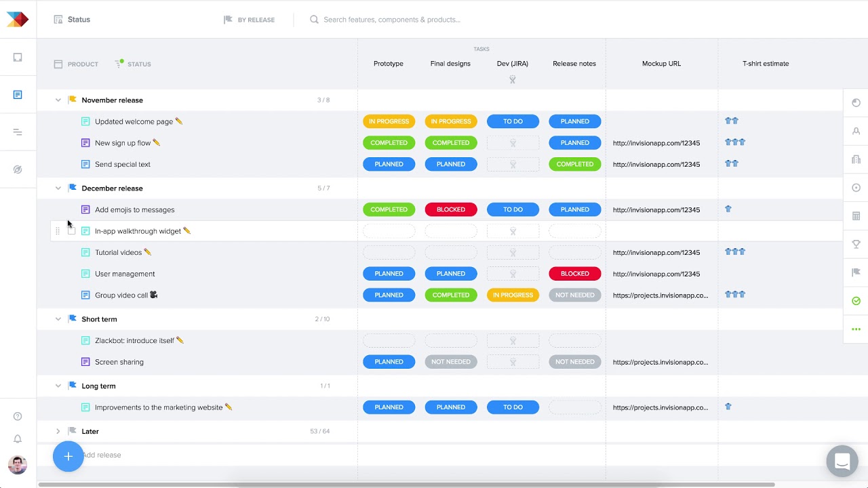The height and width of the screenshot is (488, 868).
Task: Open the calculator panel icon
Action: click(x=856, y=216)
